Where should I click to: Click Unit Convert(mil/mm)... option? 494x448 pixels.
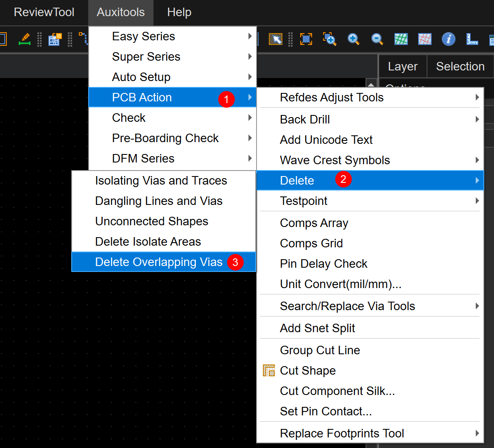pos(340,284)
